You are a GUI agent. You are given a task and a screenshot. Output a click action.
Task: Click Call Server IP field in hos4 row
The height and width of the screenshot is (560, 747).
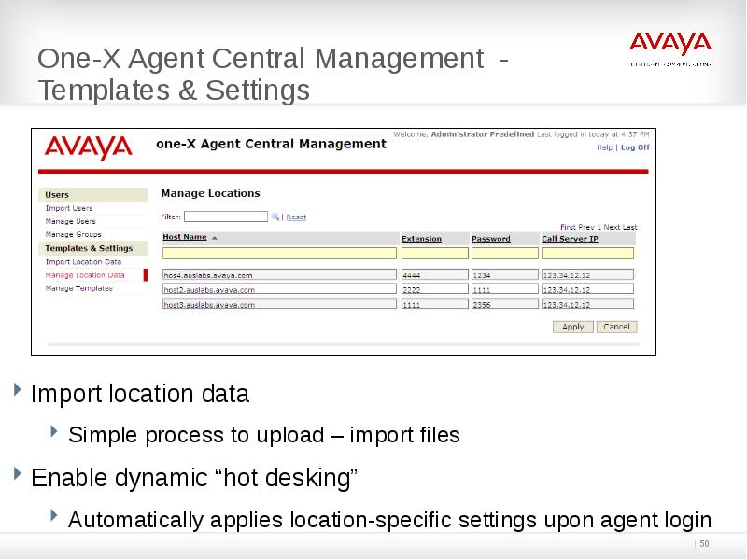pyautogui.click(x=588, y=274)
